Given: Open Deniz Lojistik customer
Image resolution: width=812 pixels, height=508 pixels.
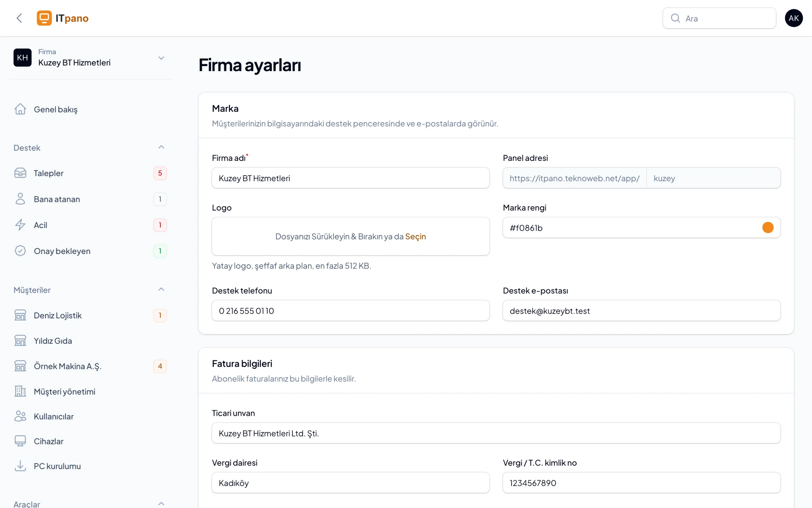Looking at the screenshot, I should (90, 315).
